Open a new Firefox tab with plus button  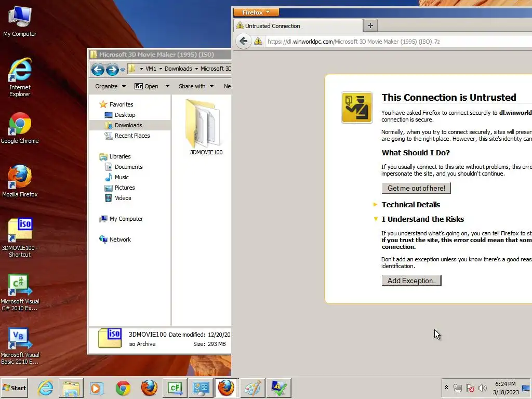click(x=370, y=25)
